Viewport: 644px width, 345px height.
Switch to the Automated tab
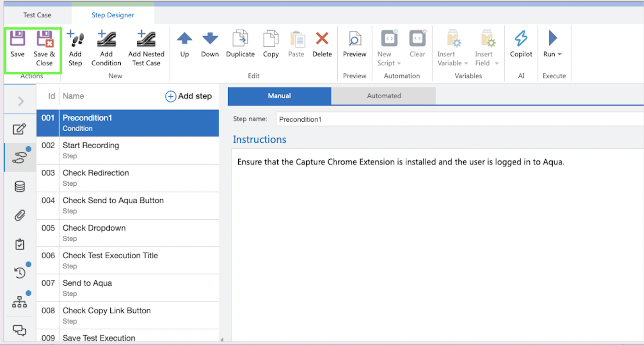click(x=384, y=96)
